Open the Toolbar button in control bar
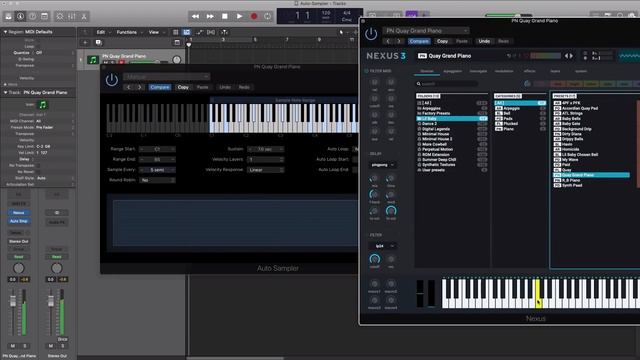Screen dimensions: 640x360 pyautogui.click(x=44, y=16)
